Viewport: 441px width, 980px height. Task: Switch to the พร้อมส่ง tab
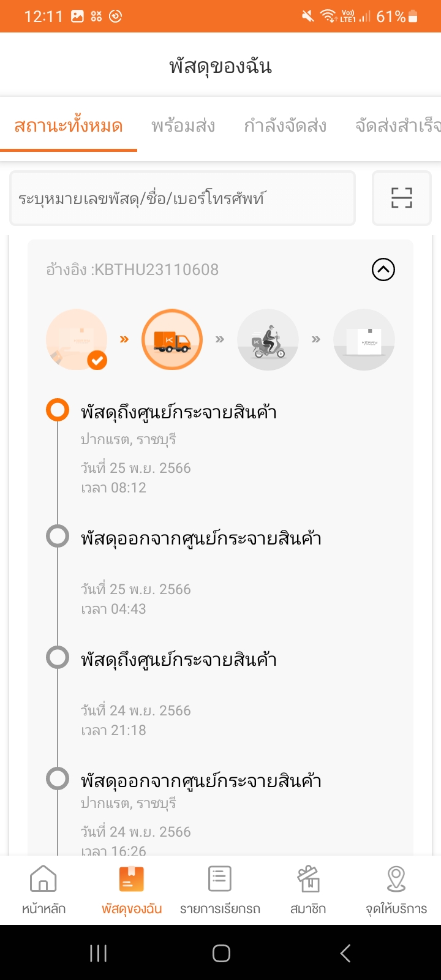pyautogui.click(x=183, y=126)
